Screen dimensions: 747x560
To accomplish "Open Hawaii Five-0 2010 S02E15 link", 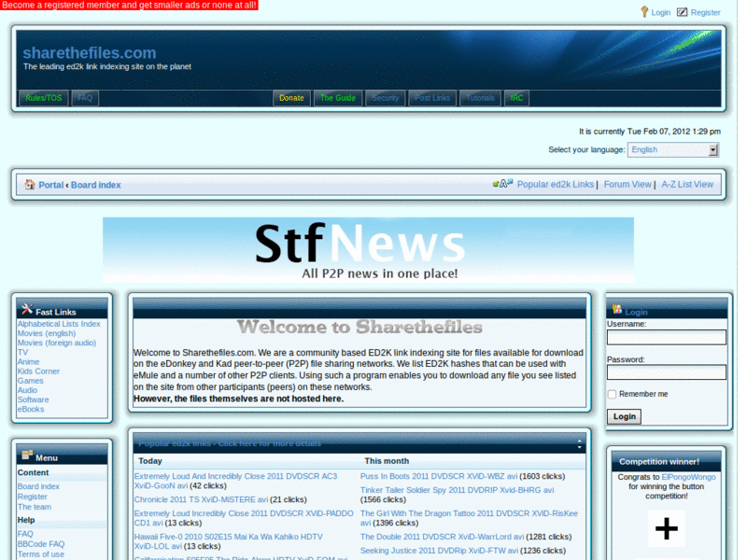I will coord(228,541).
